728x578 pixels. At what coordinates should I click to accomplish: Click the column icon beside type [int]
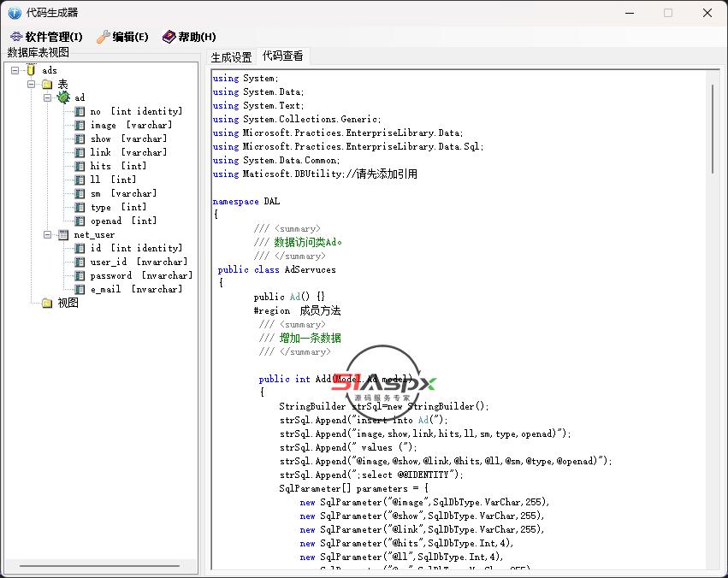tap(80, 207)
